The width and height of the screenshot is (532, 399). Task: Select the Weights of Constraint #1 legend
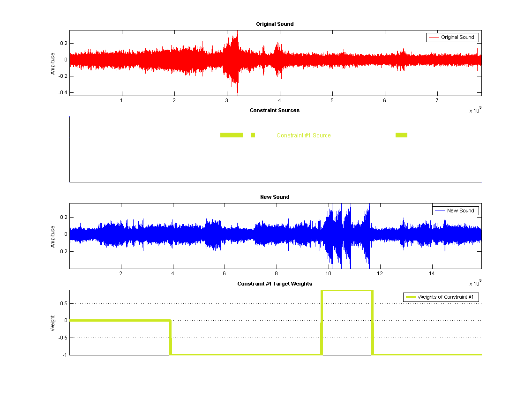(x=441, y=297)
